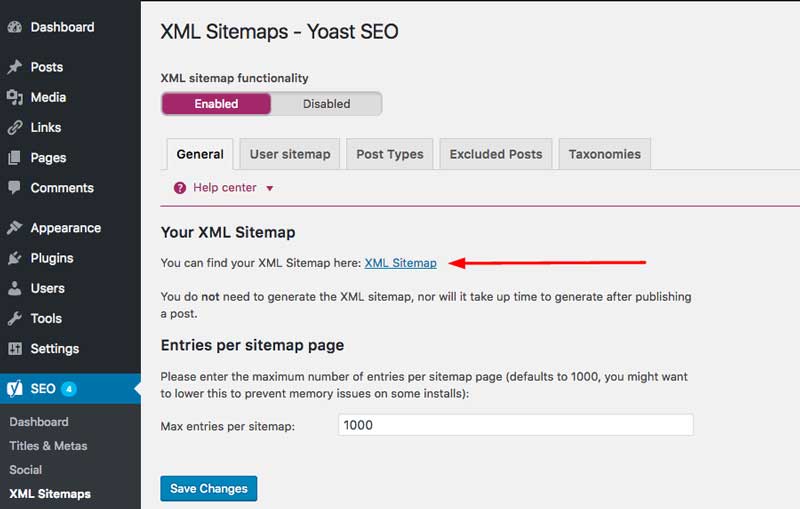Open the XML Sitemap link
The image size is (800, 509).
point(400,263)
